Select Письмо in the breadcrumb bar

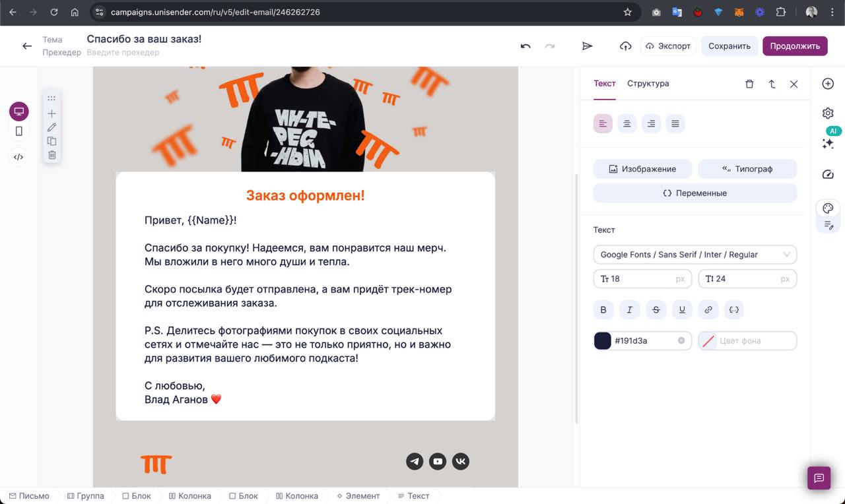[29, 496]
